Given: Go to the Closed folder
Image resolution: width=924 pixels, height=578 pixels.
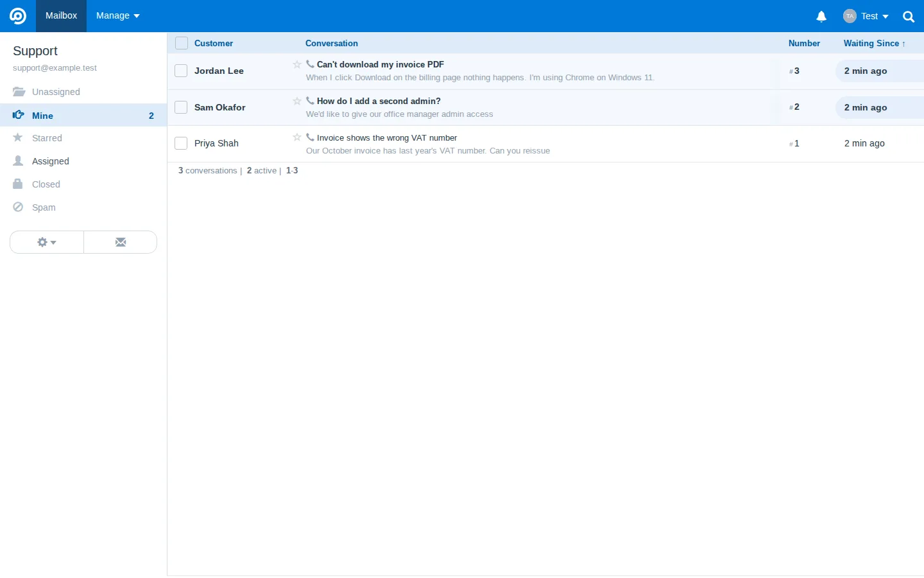Looking at the screenshot, I should coord(46,184).
